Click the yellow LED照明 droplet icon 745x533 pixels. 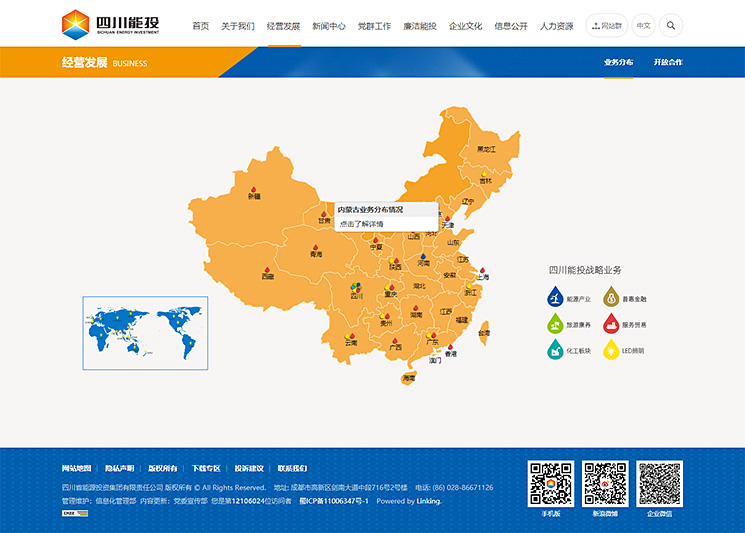610,350
